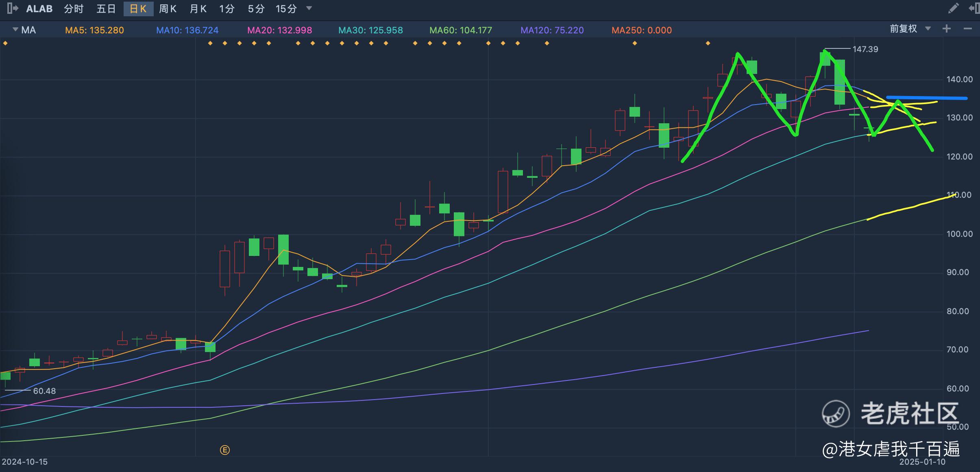Click the 老虎社区 logo icon

pos(836,413)
